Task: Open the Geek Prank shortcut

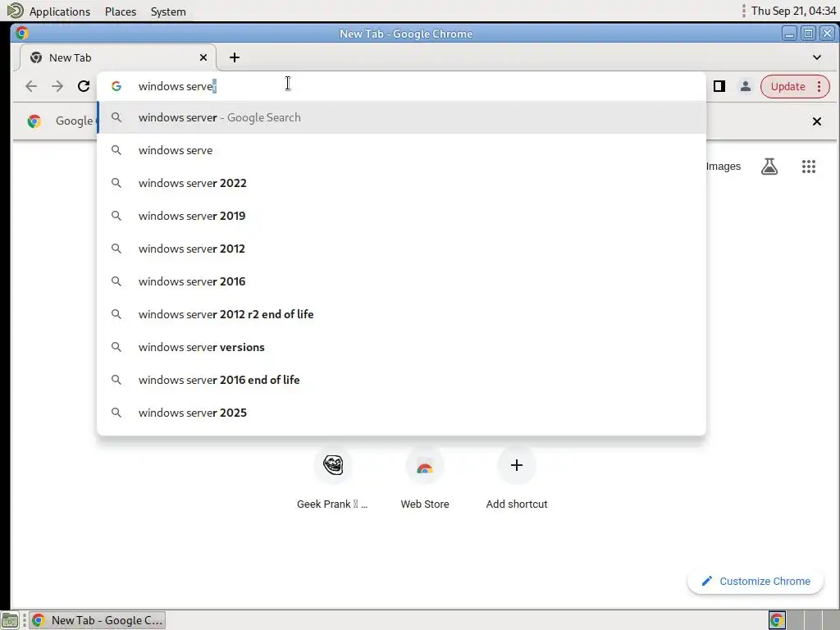Action: tap(333, 478)
